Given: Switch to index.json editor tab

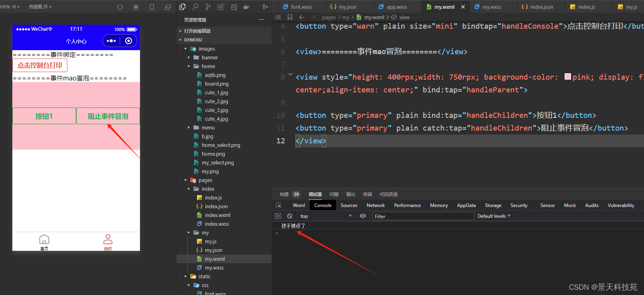Looking at the screenshot, I should 542,7.
